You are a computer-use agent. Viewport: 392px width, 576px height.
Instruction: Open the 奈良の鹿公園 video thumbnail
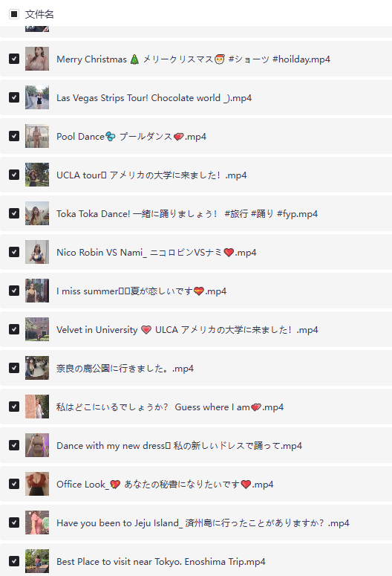tap(37, 368)
